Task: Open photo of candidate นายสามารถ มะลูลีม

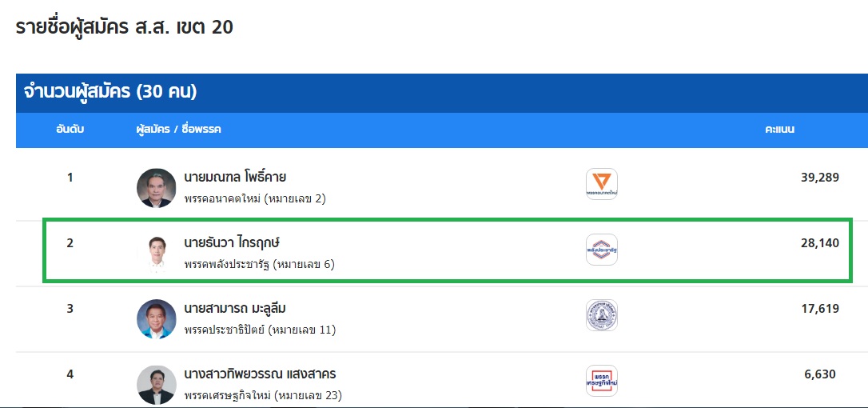Action: pyautogui.click(x=156, y=319)
